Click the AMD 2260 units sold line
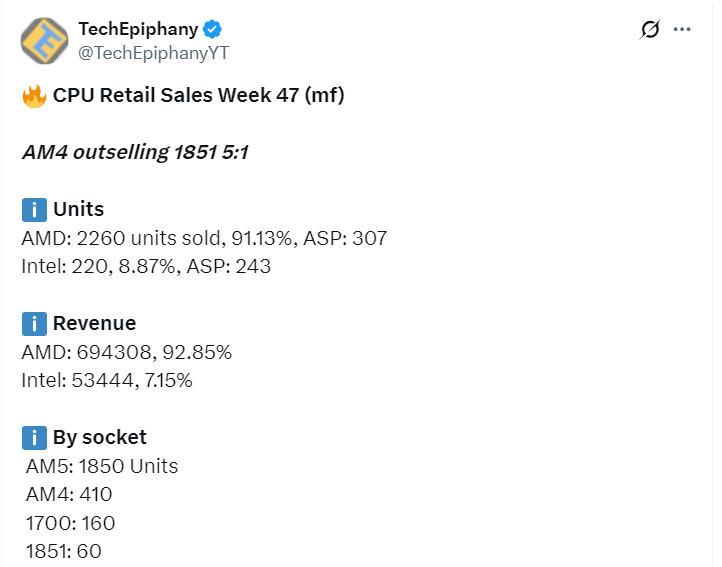This screenshot has height=567, width=722. 204,238
